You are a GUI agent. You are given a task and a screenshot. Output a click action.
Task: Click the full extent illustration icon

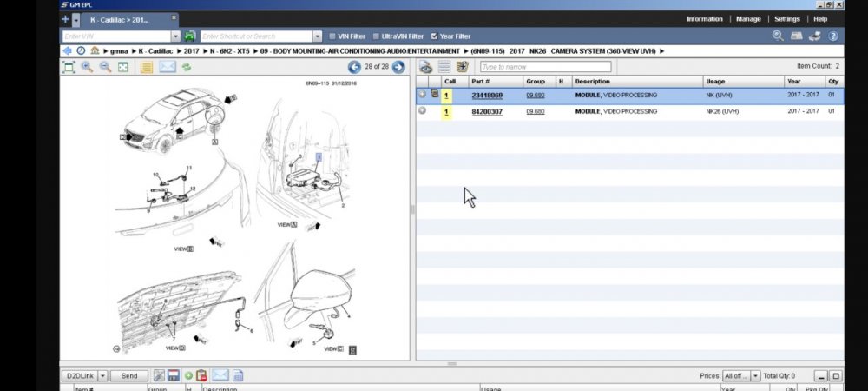click(123, 67)
